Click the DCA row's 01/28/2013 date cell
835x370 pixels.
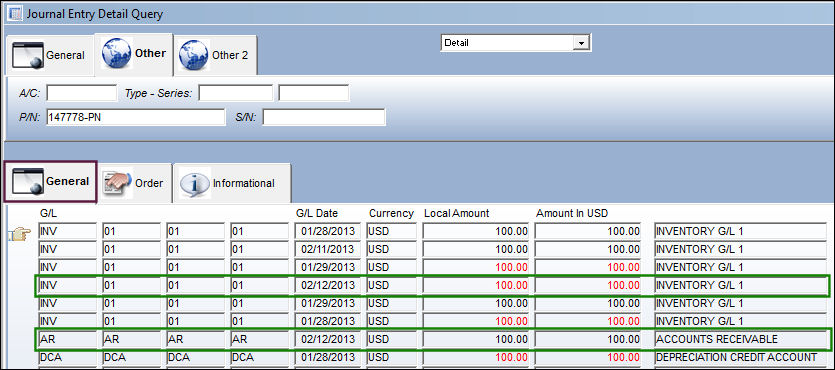[329, 357]
